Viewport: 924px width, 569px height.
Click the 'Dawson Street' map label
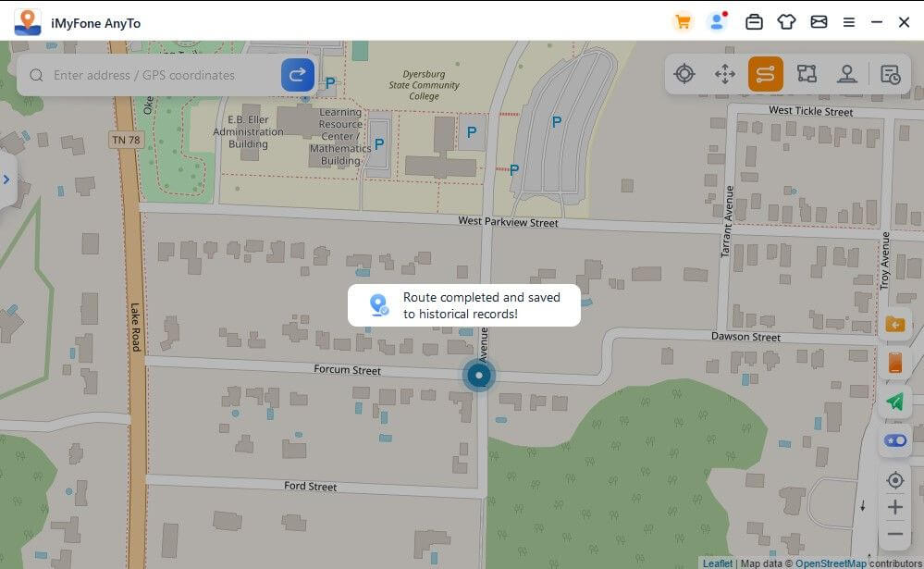click(x=745, y=337)
